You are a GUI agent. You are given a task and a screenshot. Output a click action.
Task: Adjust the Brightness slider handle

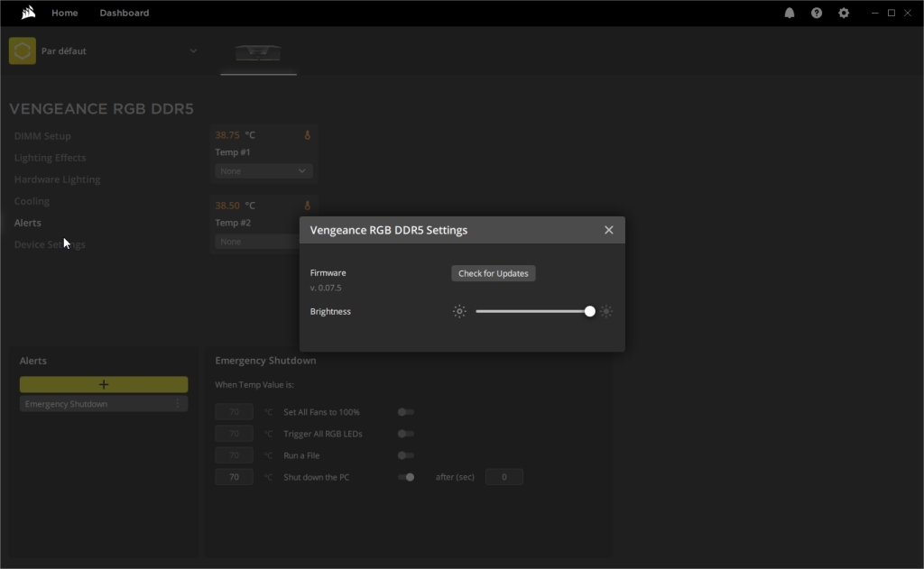click(x=589, y=312)
